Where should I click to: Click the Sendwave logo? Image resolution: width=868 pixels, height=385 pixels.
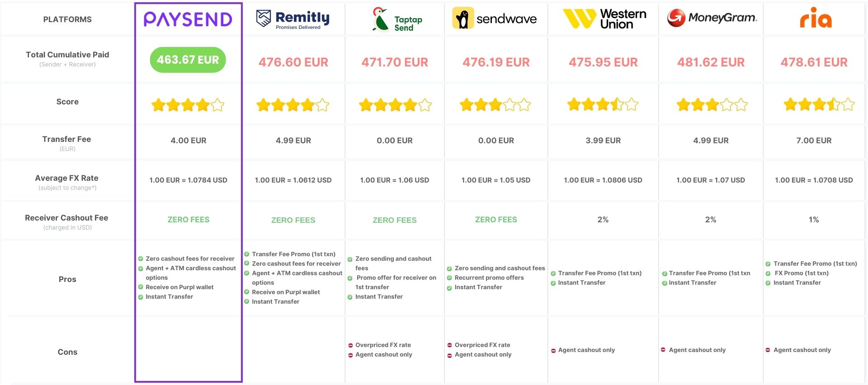(495, 19)
